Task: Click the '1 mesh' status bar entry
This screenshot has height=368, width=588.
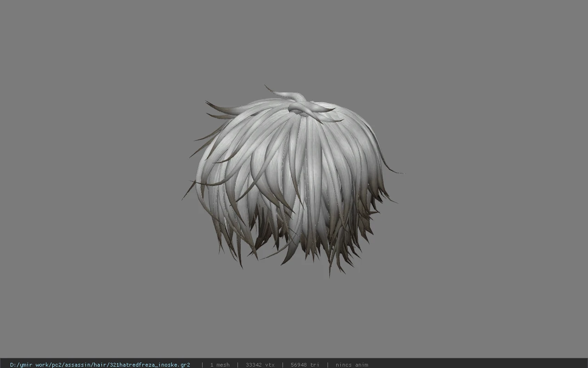Action: [x=220, y=365]
